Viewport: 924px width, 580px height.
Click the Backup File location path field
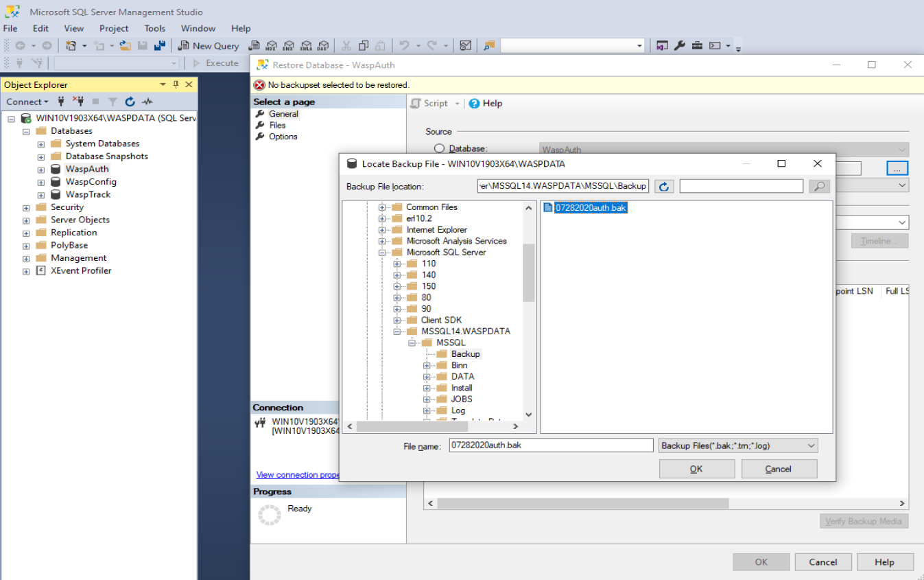pyautogui.click(x=563, y=186)
